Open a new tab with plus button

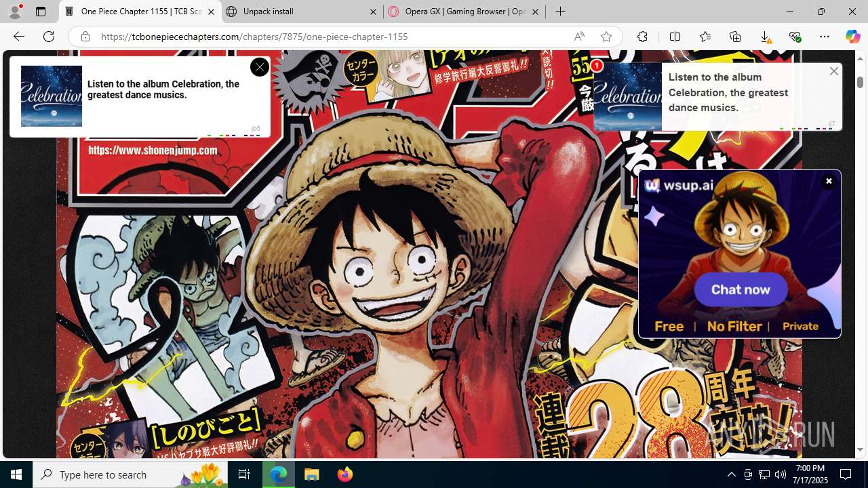pos(560,12)
